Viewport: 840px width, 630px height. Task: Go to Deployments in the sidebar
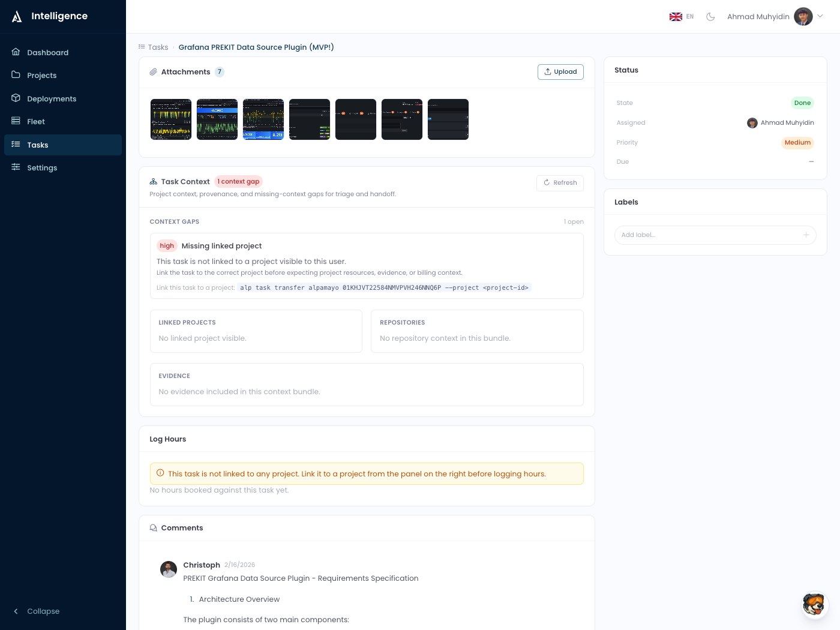tap(63, 98)
